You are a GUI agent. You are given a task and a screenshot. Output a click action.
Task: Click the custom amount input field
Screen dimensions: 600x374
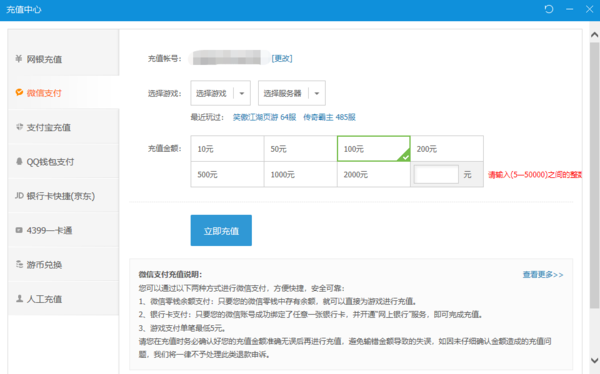(x=436, y=174)
